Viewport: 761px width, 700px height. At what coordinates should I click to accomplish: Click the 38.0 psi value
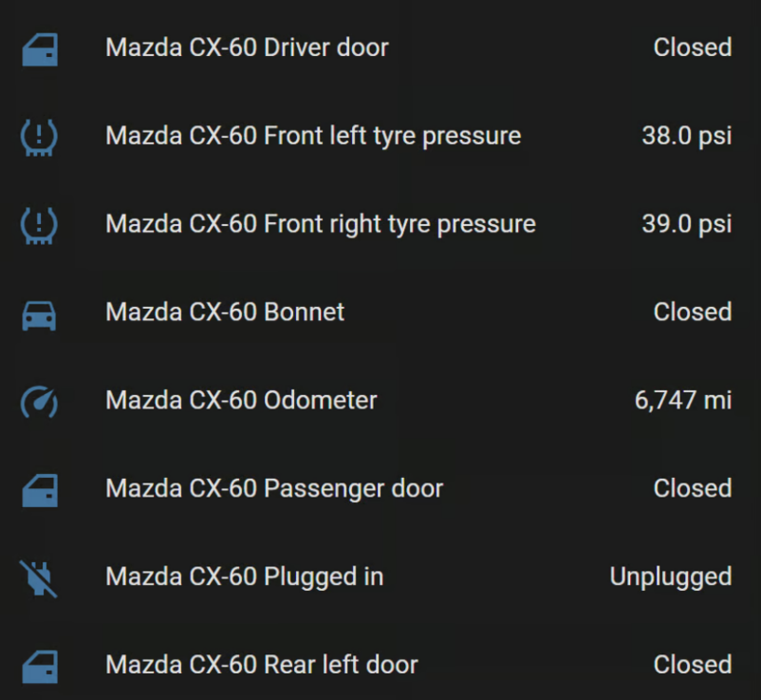click(x=686, y=136)
